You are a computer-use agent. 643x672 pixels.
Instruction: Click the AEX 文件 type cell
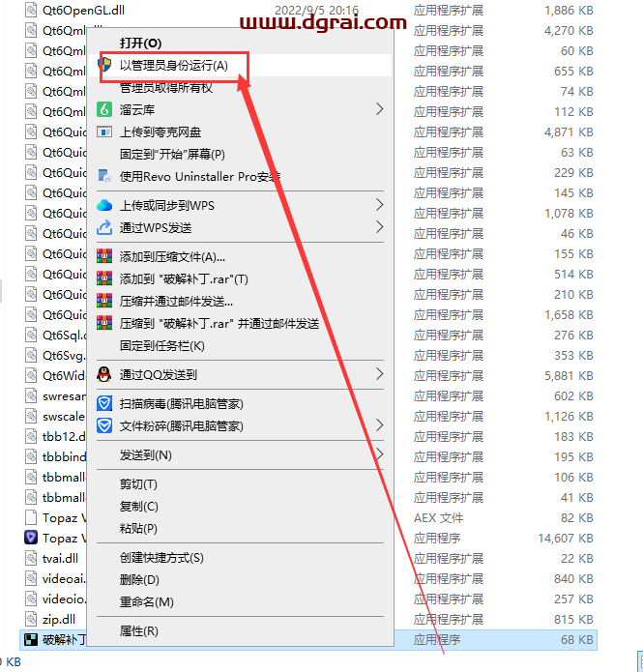[x=439, y=517]
